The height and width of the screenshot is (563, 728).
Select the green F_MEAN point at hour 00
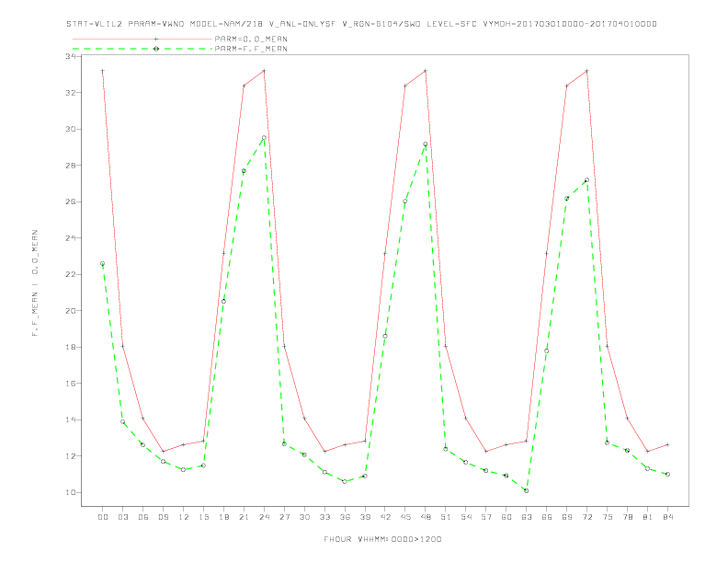(x=103, y=263)
